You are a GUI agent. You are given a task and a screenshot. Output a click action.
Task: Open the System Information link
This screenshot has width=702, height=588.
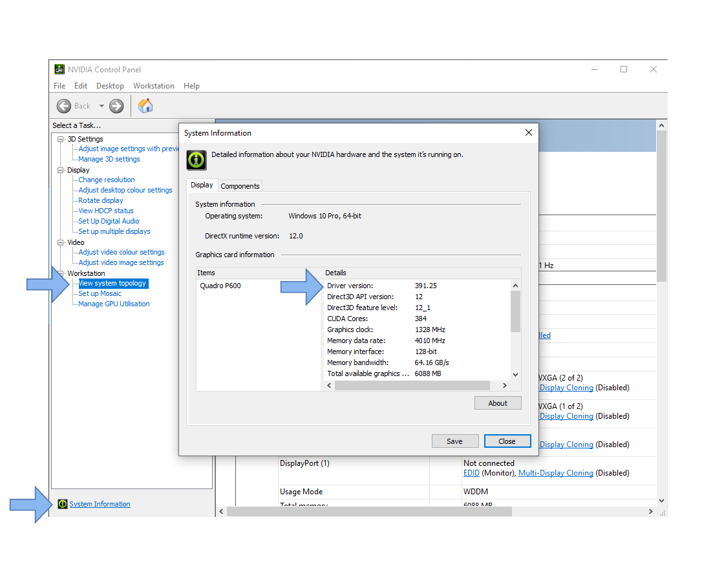(100, 504)
